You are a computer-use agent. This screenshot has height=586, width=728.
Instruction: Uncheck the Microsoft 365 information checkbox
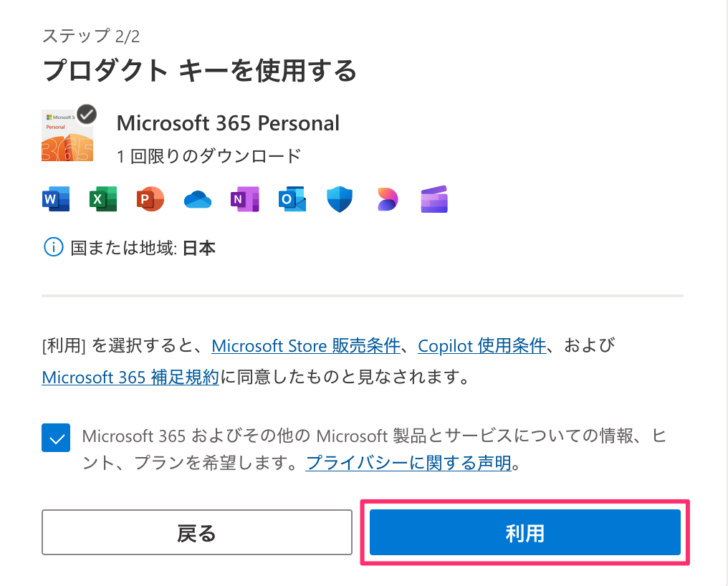(56, 438)
